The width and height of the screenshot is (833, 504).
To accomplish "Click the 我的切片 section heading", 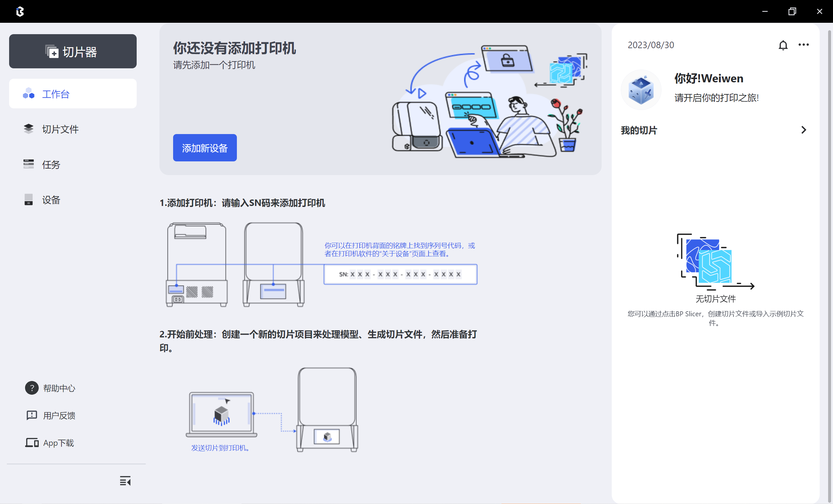I will 639,130.
